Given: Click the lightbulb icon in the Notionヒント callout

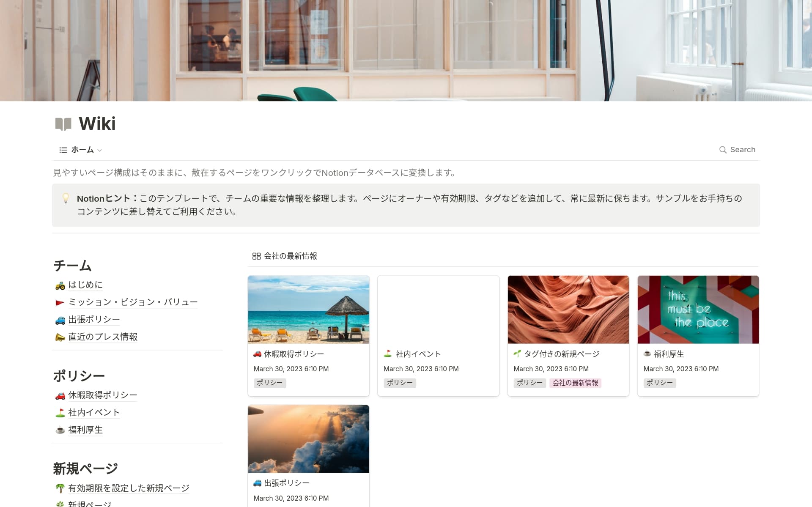Looking at the screenshot, I should (x=66, y=198).
